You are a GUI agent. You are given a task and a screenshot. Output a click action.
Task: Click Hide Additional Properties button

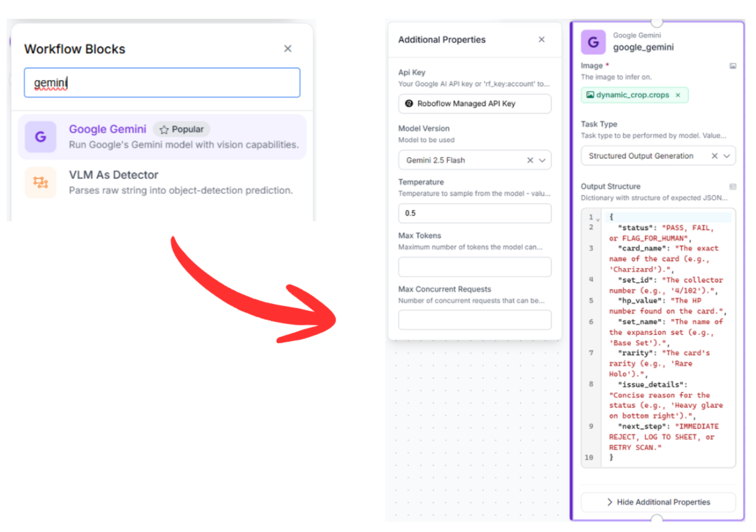658,502
